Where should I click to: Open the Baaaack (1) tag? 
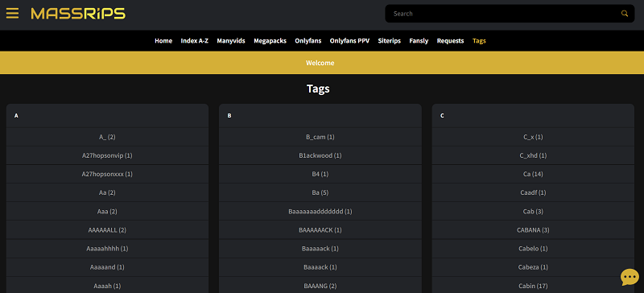[320, 266]
